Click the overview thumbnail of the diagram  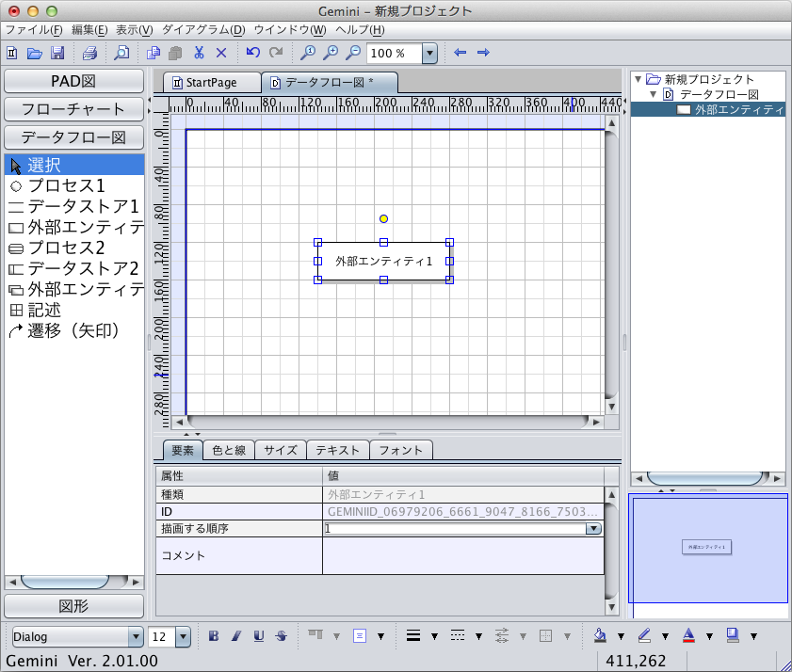point(707,548)
